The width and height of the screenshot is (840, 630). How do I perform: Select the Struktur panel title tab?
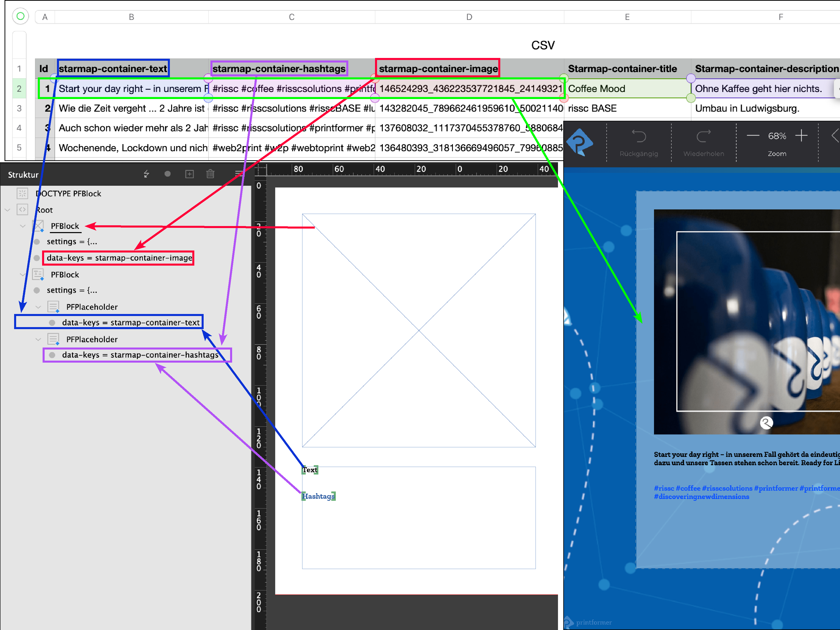tap(23, 175)
